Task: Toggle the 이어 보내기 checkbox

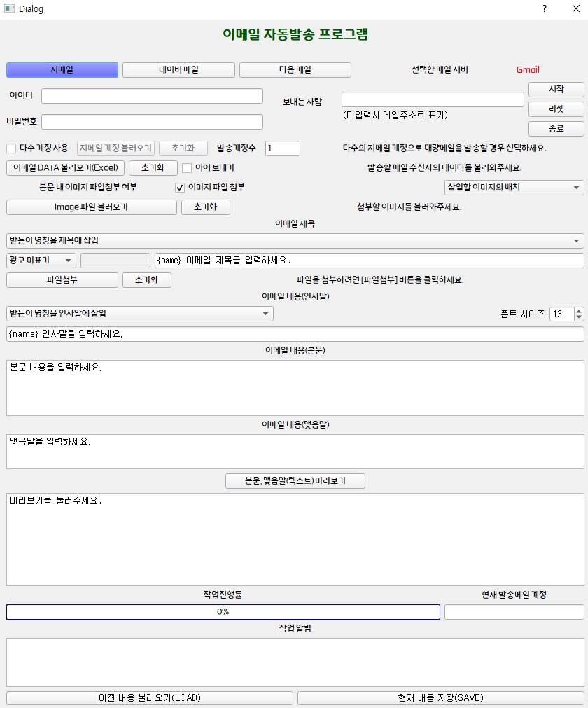Action: tap(187, 168)
